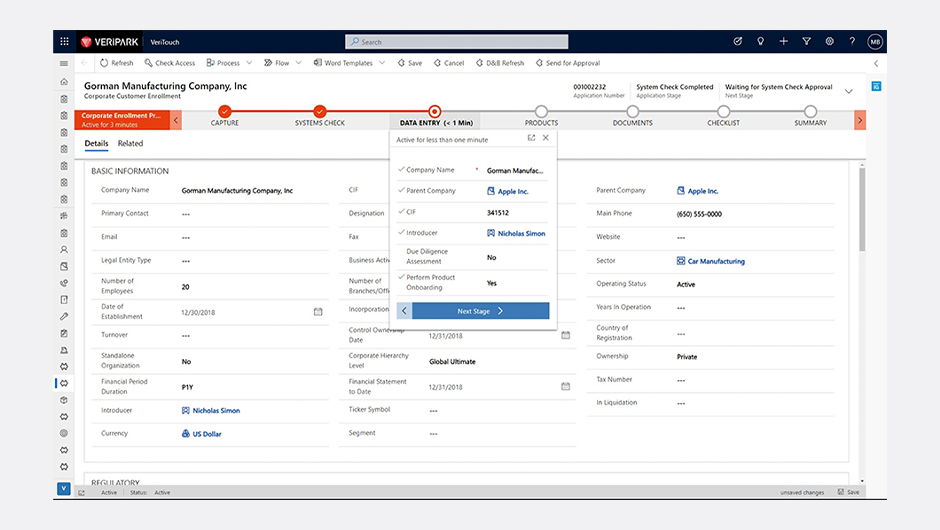Viewport: 940px width, 530px height.
Task: Collapse the right side pane chevron
Action: pos(876,64)
